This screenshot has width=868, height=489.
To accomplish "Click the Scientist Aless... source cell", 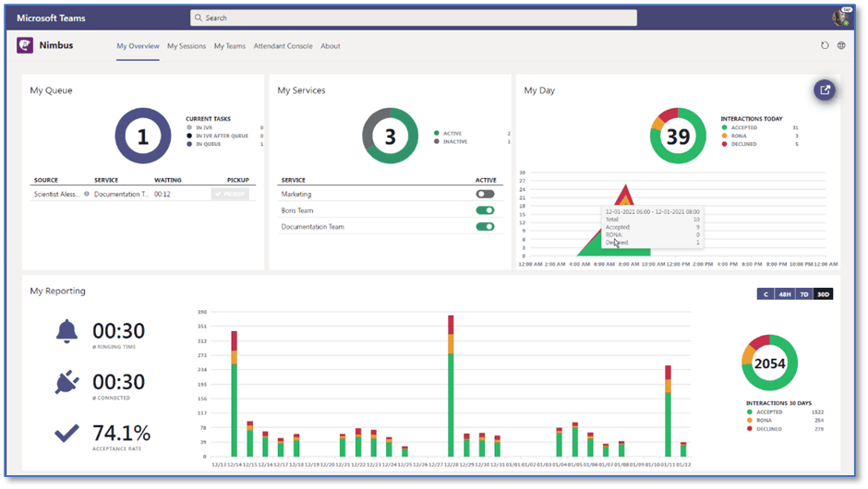I will pos(56,194).
